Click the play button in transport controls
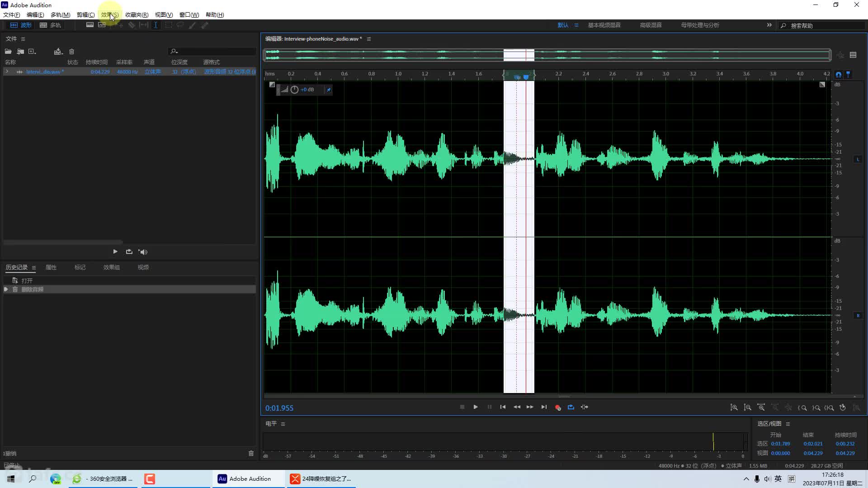The image size is (868, 488). point(476,408)
